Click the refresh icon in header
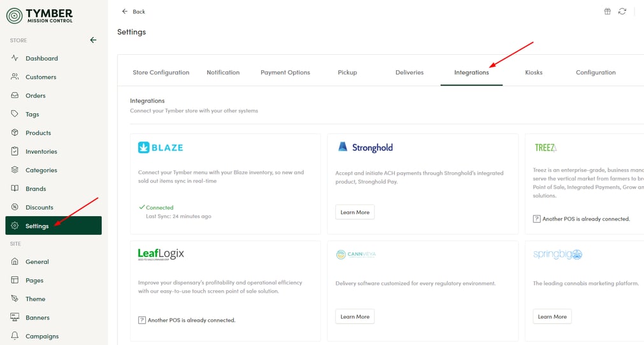This screenshot has height=345, width=644. (x=622, y=11)
